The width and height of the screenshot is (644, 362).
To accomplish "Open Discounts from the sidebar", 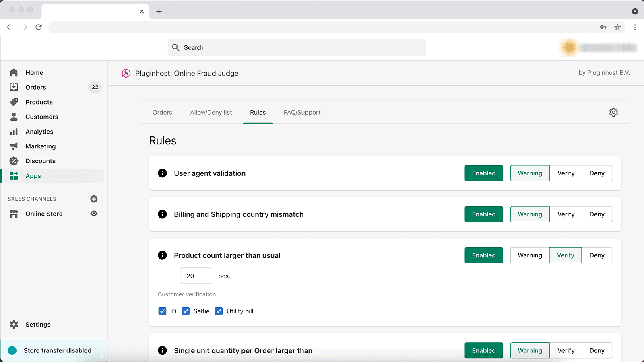I will (40, 161).
